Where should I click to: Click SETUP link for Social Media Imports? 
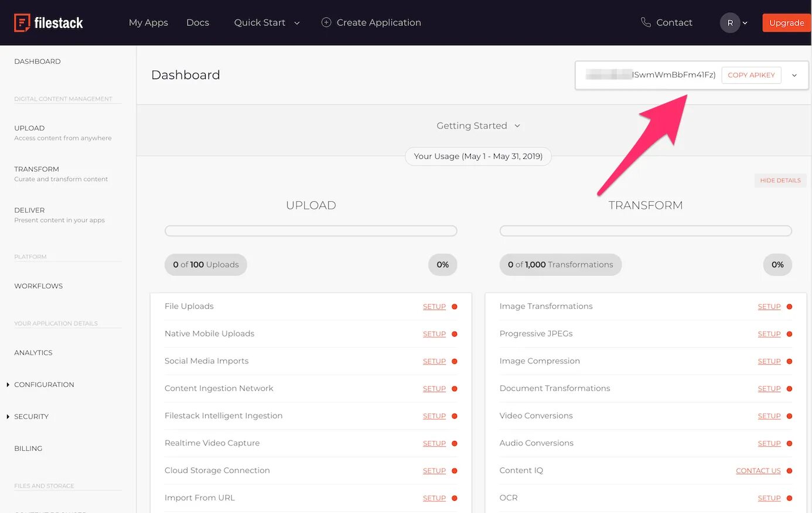pyautogui.click(x=434, y=361)
